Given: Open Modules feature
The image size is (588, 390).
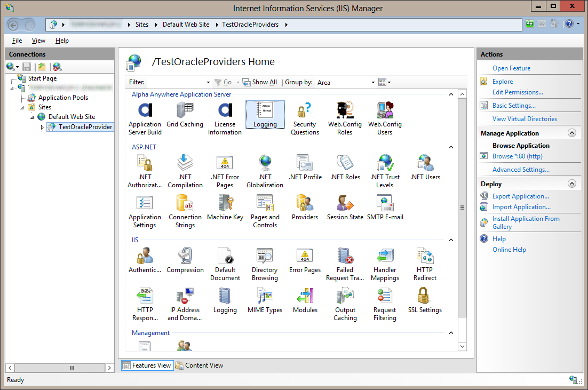Looking at the screenshot, I should point(305,301).
